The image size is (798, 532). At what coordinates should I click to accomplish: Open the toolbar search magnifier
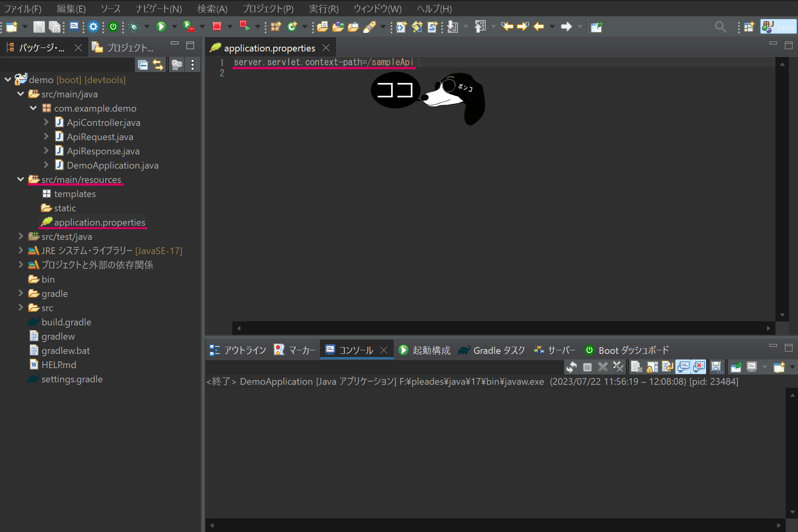720,27
